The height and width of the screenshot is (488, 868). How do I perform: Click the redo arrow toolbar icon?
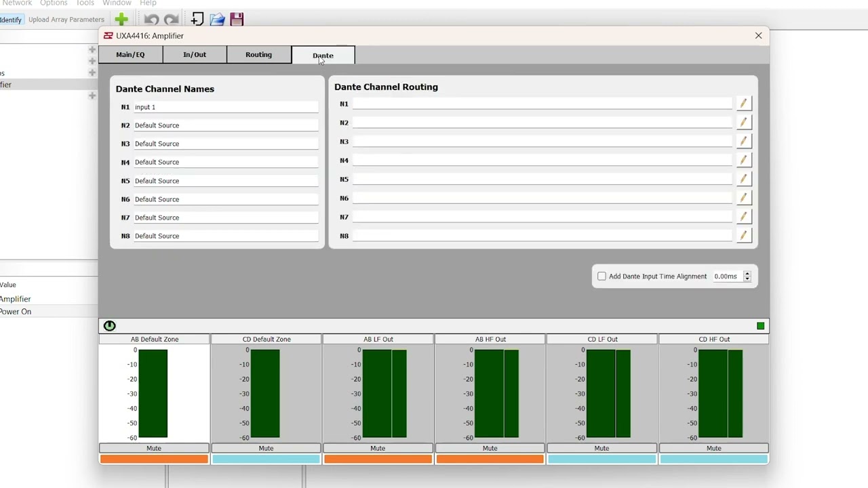(x=172, y=20)
